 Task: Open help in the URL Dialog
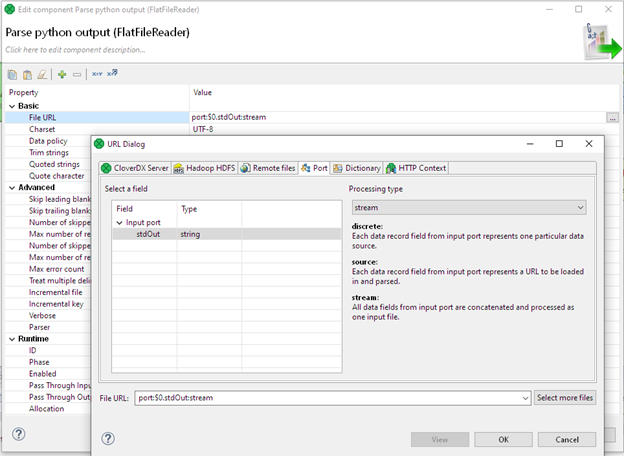tap(108, 438)
